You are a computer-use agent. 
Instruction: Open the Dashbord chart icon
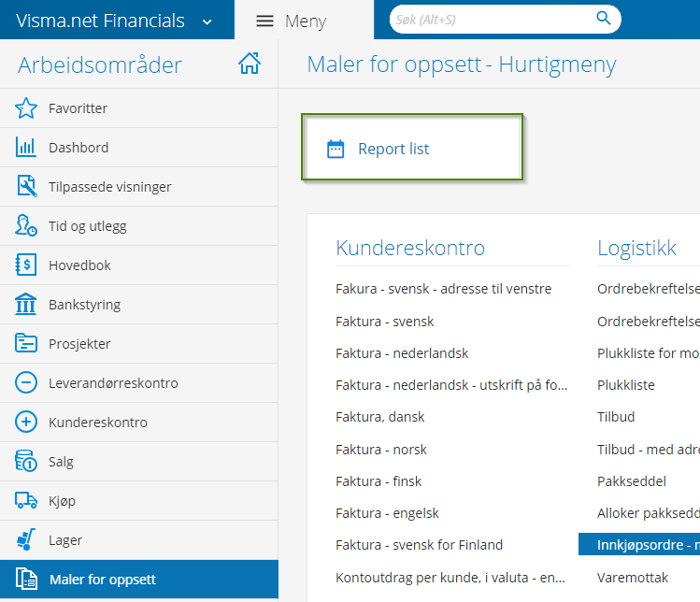click(x=26, y=148)
